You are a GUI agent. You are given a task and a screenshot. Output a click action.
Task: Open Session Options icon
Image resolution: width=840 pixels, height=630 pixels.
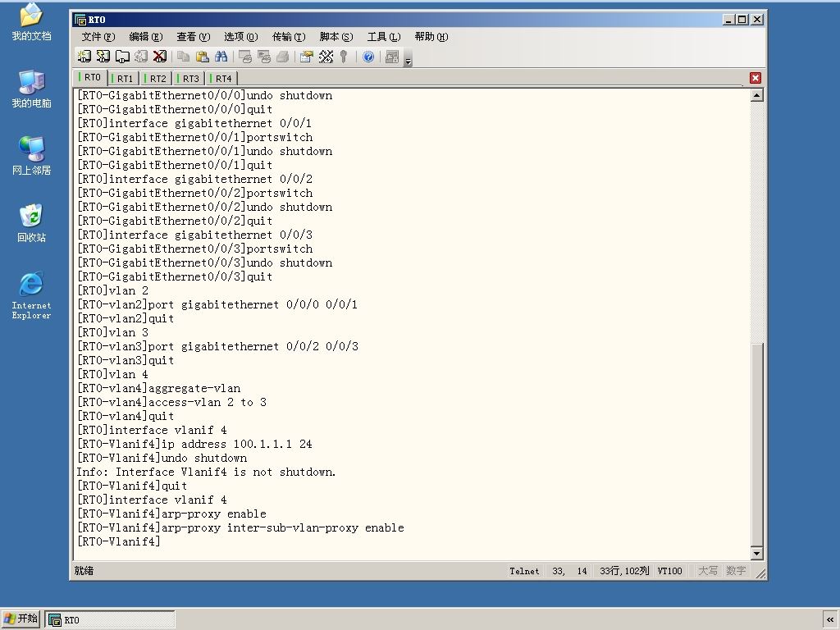(307, 57)
